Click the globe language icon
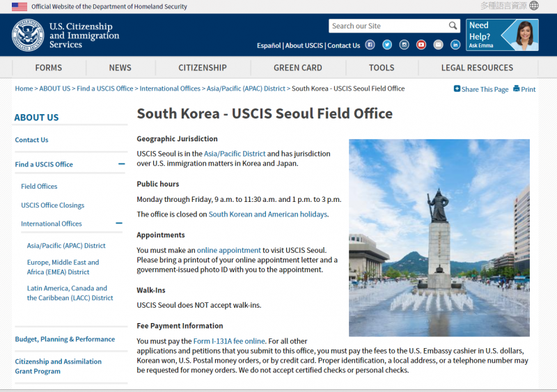557x392 pixels. click(x=534, y=6)
